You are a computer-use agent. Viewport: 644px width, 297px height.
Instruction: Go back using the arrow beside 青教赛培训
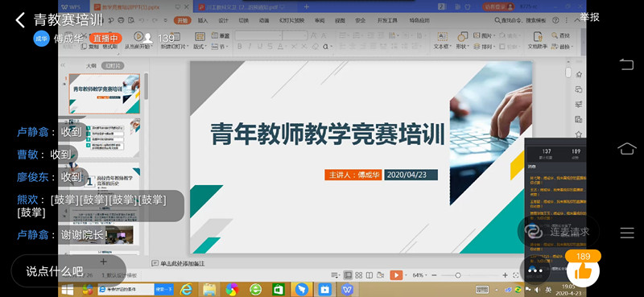tap(19, 19)
